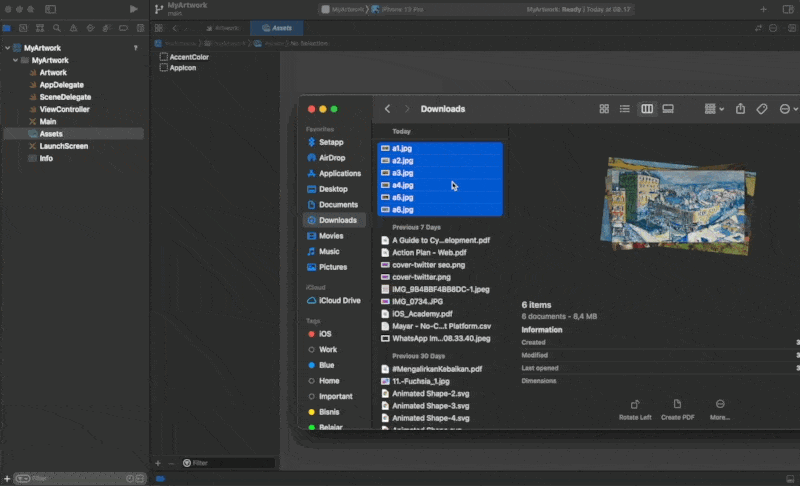800x486 pixels.
Task: Open the report navigator
Action: click(x=140, y=28)
